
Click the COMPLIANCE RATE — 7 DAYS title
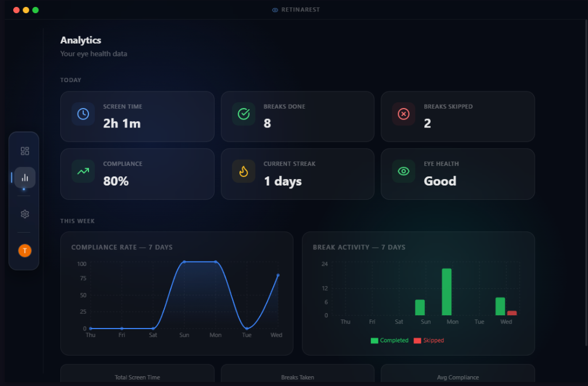(122, 247)
